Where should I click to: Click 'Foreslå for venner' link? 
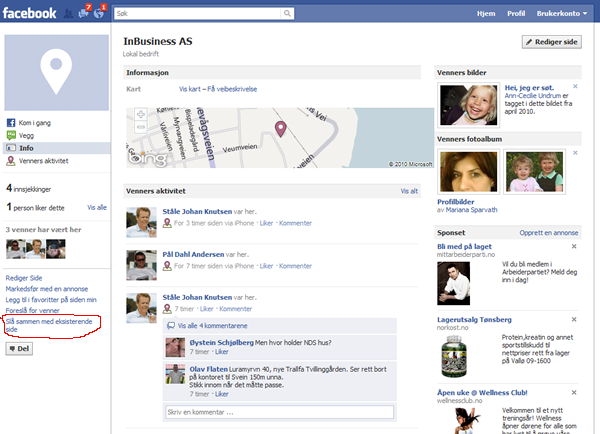coord(33,310)
